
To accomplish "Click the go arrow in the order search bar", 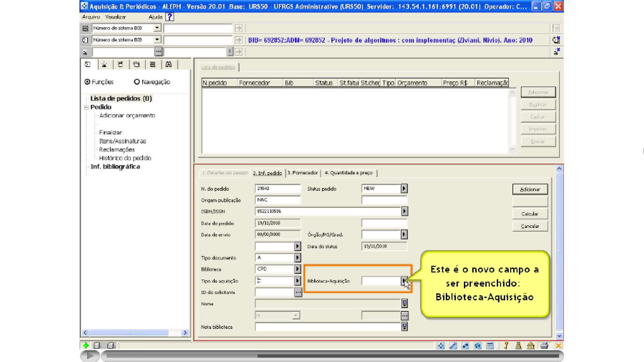I will (x=238, y=40).
